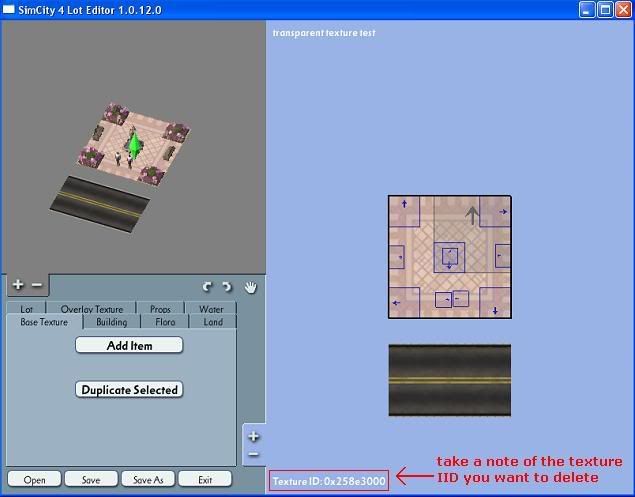Select the right edge bench prop on lot

[x=503, y=256]
